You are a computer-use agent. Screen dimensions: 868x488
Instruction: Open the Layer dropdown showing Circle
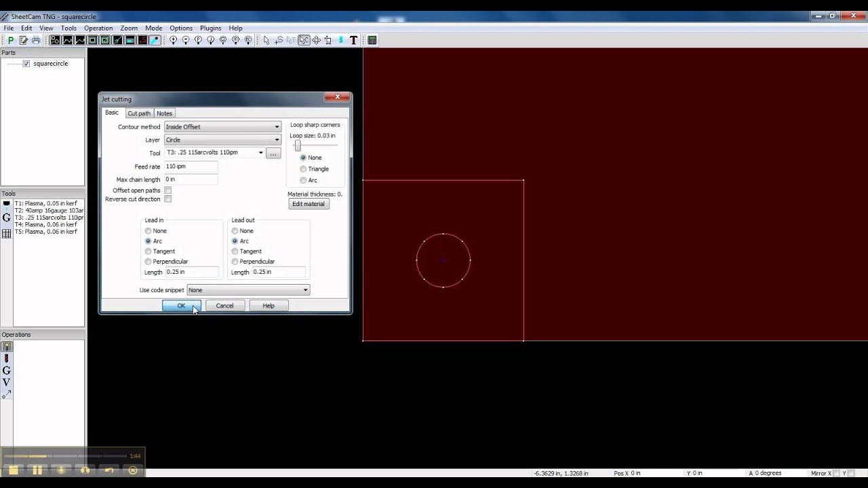(222, 140)
